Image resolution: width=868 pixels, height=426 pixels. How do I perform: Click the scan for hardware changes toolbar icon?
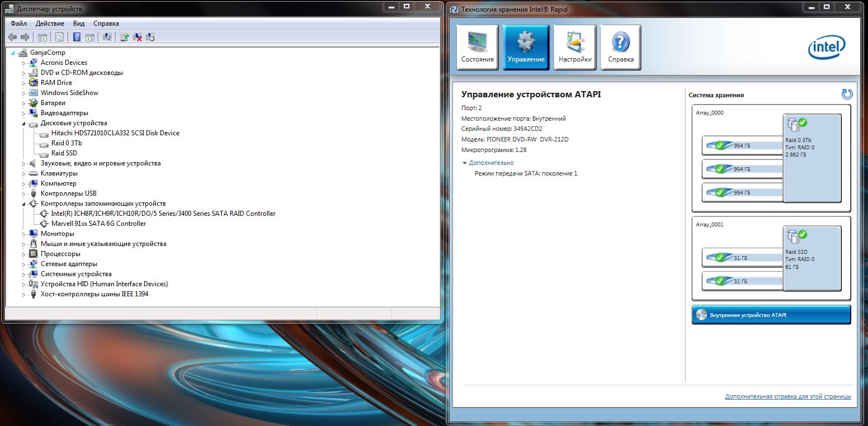tap(107, 37)
